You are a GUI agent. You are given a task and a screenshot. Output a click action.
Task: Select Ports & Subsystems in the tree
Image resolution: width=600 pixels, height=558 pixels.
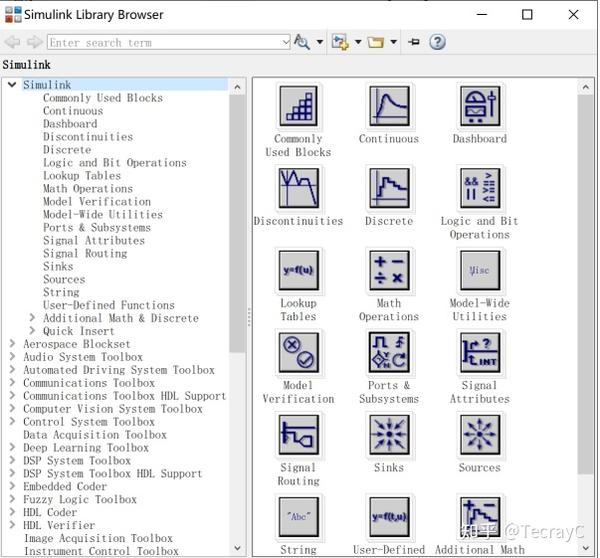[97, 227]
